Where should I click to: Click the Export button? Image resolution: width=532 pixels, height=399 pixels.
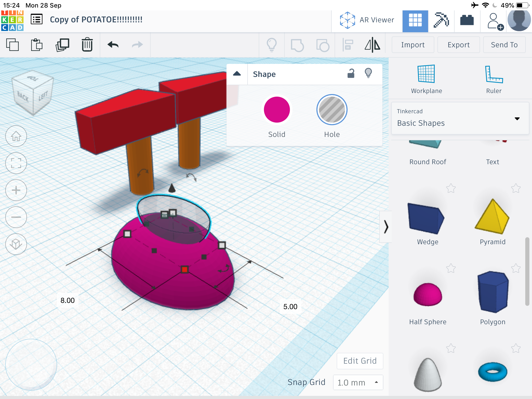click(x=458, y=45)
